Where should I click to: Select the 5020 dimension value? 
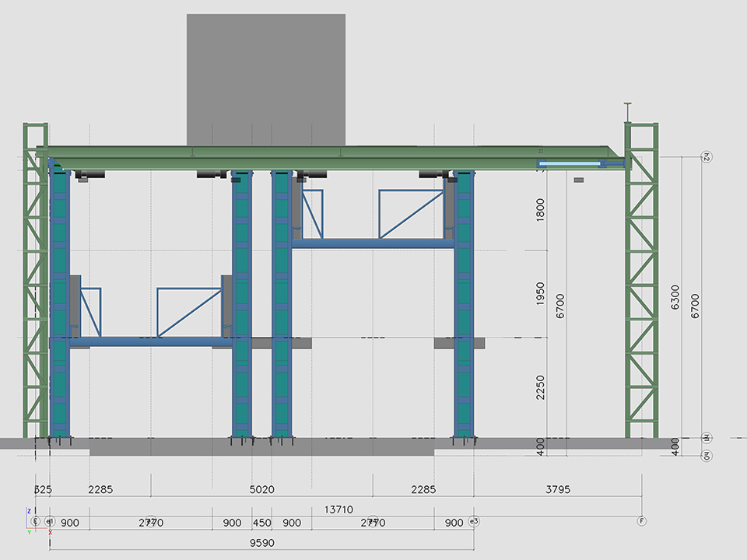(x=261, y=490)
